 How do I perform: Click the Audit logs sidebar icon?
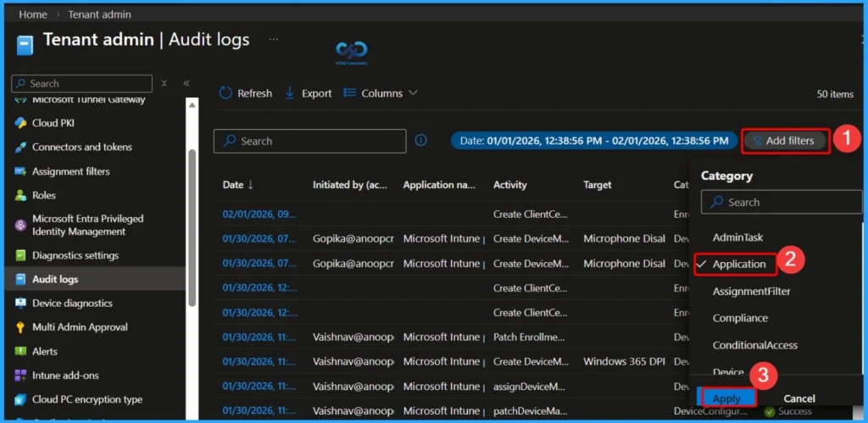(20, 280)
